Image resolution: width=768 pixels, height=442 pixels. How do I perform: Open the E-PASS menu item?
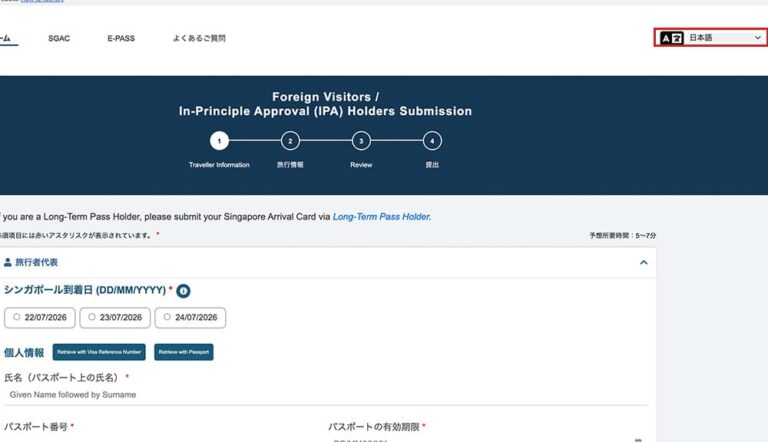coord(121,38)
